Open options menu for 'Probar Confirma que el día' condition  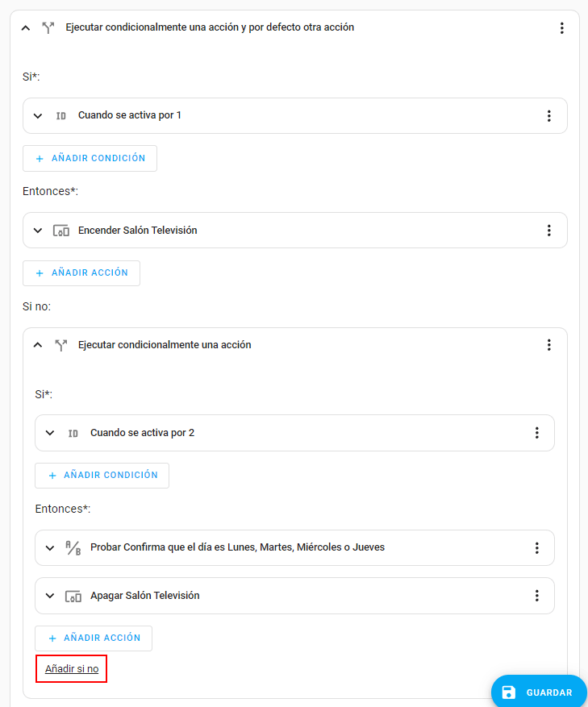click(537, 548)
